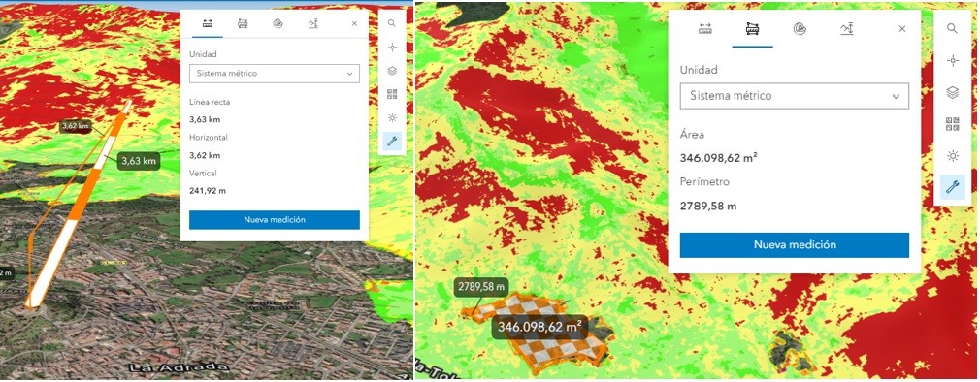The height and width of the screenshot is (382, 980).
Task: Select line measurement tab in left panel
Action: 207,23
